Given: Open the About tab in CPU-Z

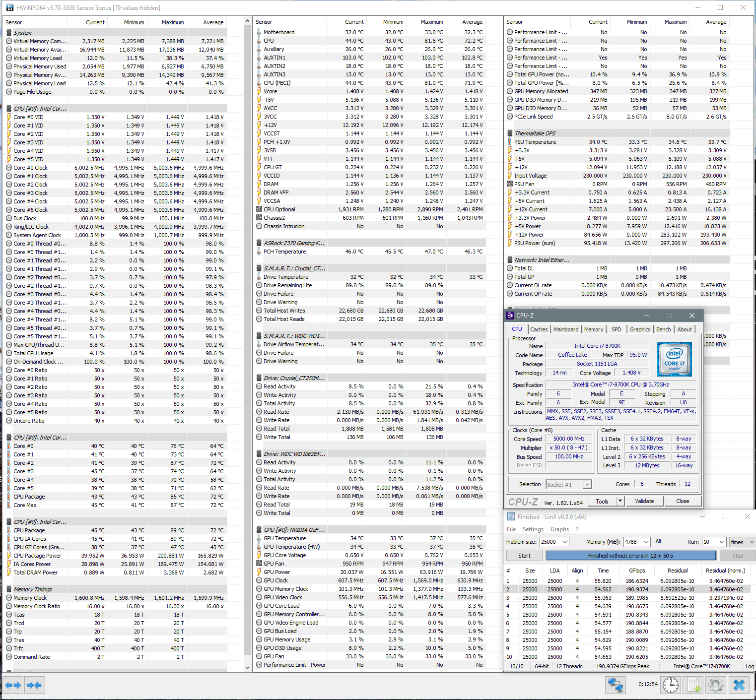Looking at the screenshot, I should point(685,329).
